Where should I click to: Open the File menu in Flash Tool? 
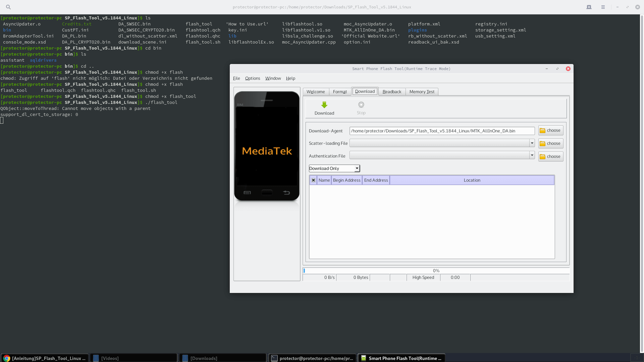coord(236,78)
